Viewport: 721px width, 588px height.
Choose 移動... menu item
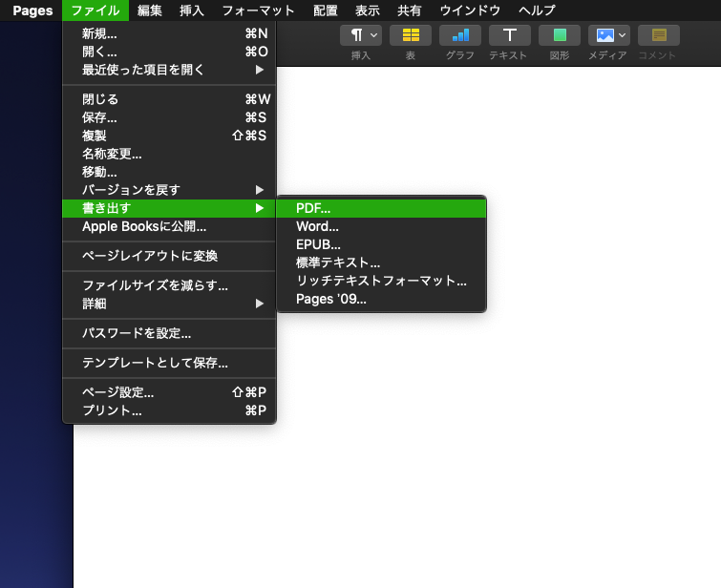point(169,172)
